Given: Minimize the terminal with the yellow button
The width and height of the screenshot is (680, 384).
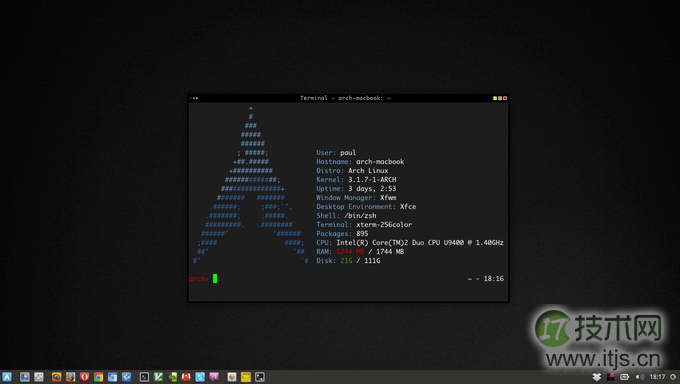Looking at the screenshot, I should (x=495, y=98).
